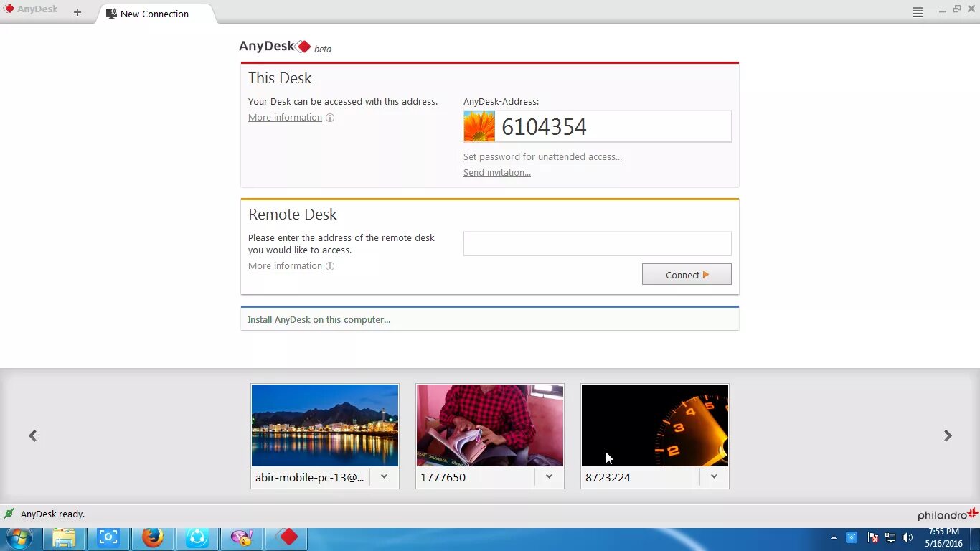980x551 pixels.
Task: Click the orange flower avatar image
Action: tap(479, 126)
